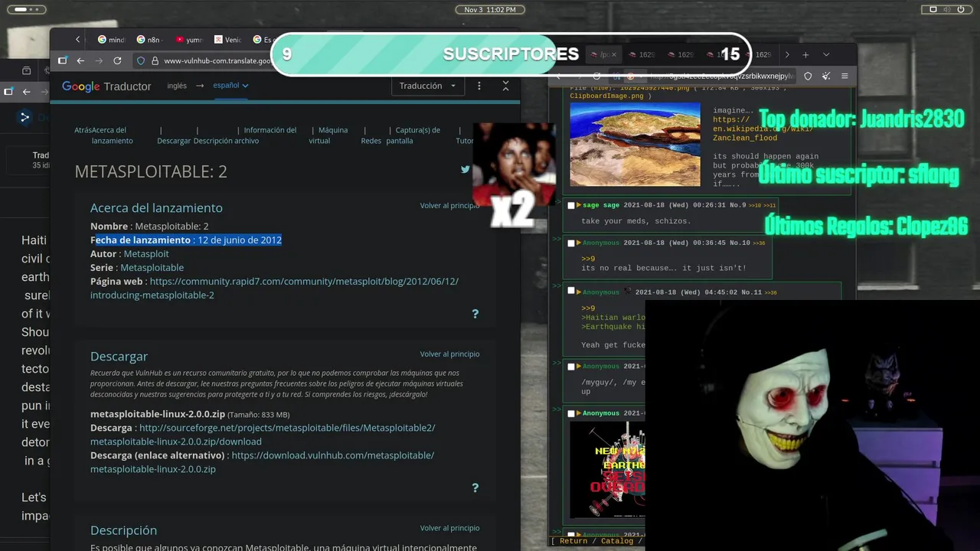
Task: Click archive box icon in background window
Action: pos(27,70)
